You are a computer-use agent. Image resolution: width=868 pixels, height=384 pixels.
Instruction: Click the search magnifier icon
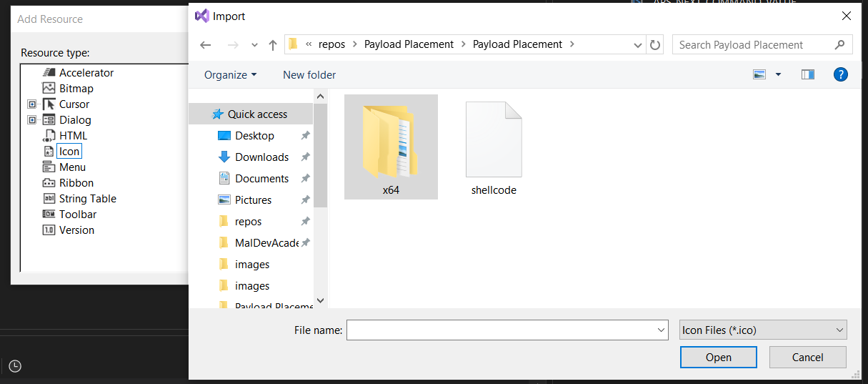point(839,44)
